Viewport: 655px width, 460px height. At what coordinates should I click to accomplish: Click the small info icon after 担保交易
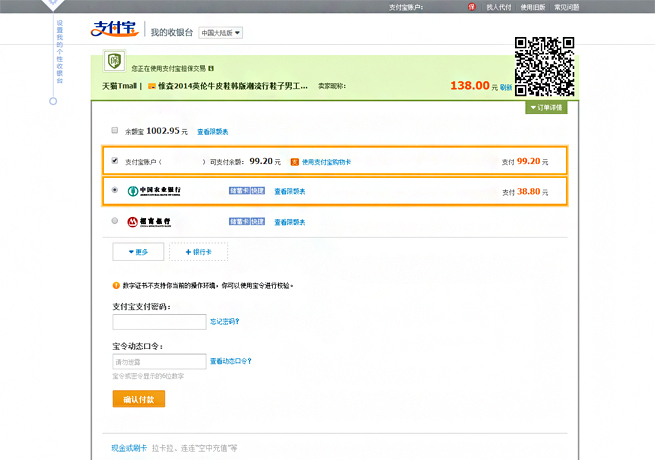pos(211,68)
